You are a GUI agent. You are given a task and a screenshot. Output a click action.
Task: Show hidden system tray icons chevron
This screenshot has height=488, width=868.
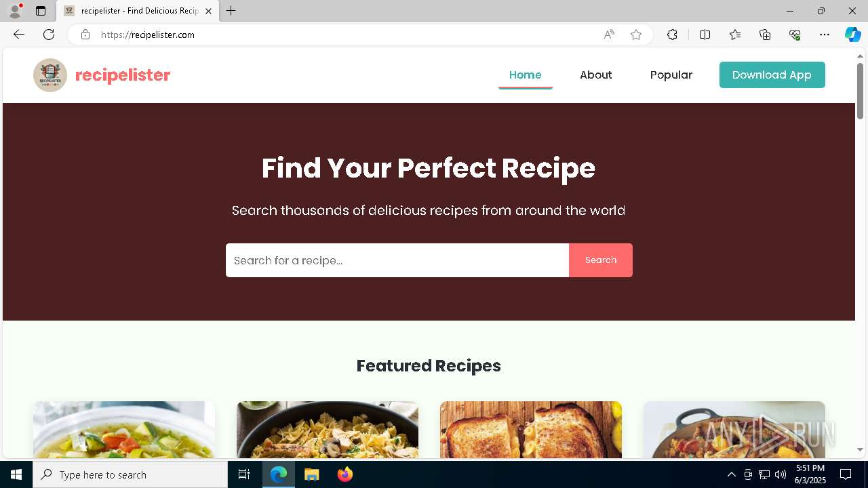(731, 474)
